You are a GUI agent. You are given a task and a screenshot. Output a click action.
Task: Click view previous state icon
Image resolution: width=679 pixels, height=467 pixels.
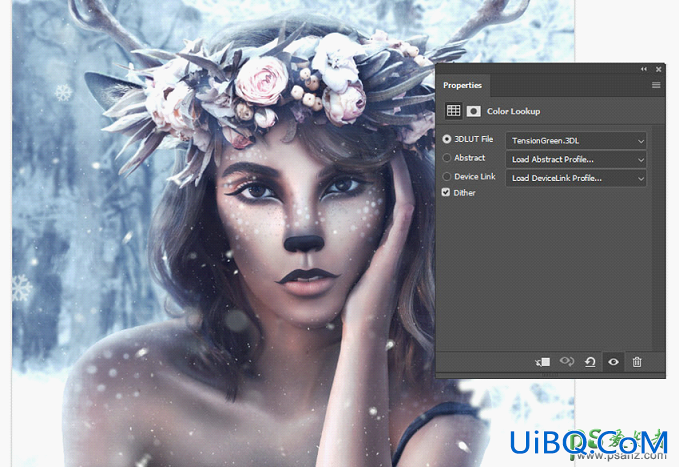point(566,361)
